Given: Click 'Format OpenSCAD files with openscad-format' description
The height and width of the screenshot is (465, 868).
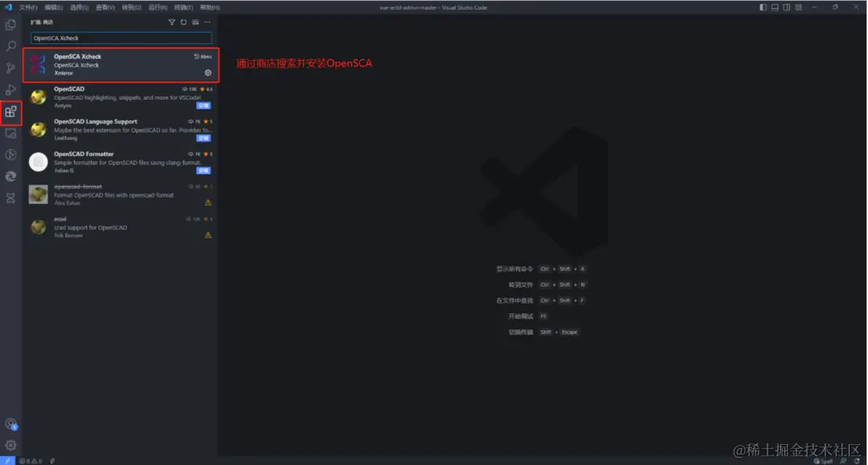Looking at the screenshot, I should [x=113, y=195].
